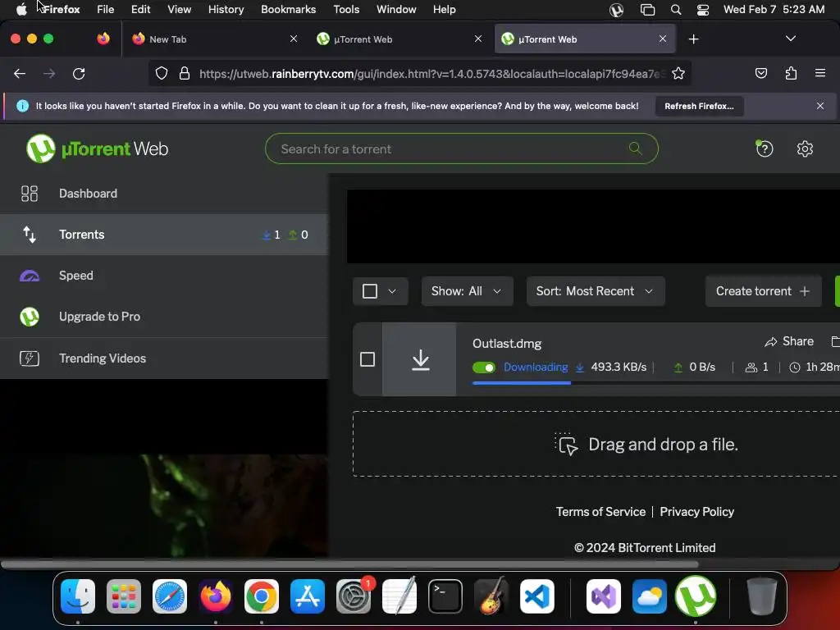Screen dimensions: 840x630
Task: Switch to the New Tab tab
Action: [x=214, y=39]
